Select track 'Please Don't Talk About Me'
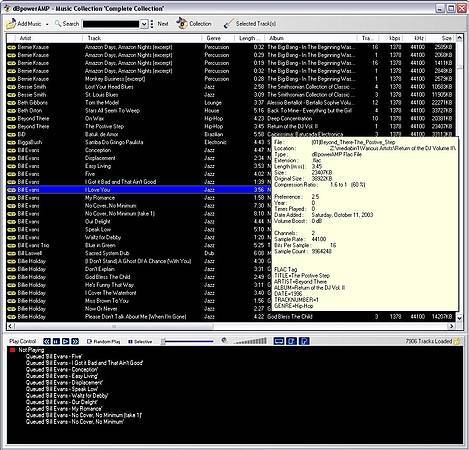 [x=135, y=317]
